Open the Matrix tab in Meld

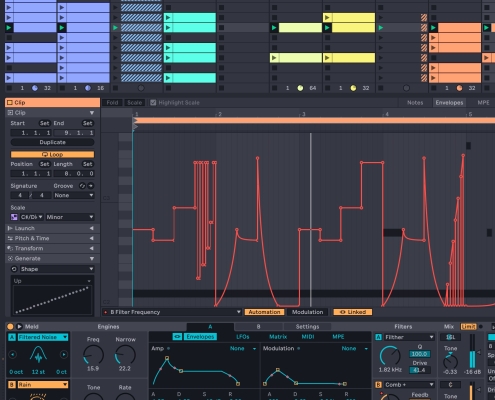(x=278, y=337)
